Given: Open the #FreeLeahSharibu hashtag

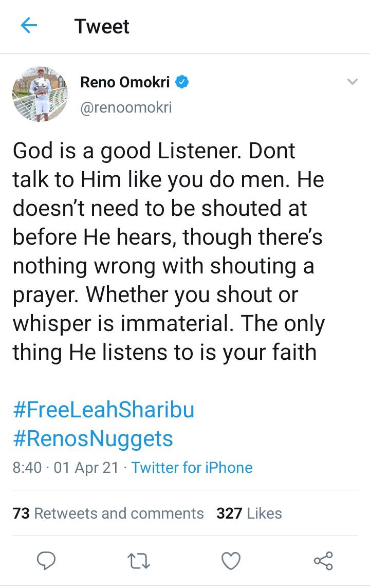Looking at the screenshot, I should (103, 410).
